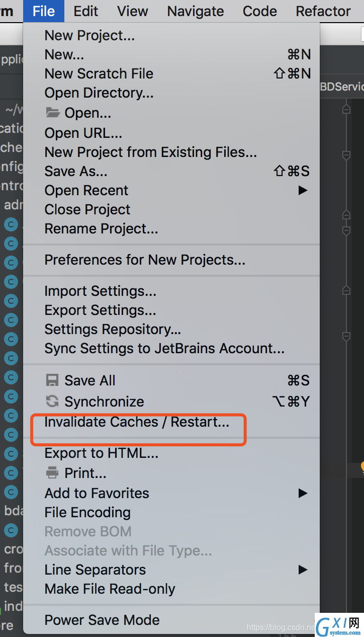This screenshot has width=364, height=637.
Task: Toggle Make File Read-only
Action: [x=171, y=589]
